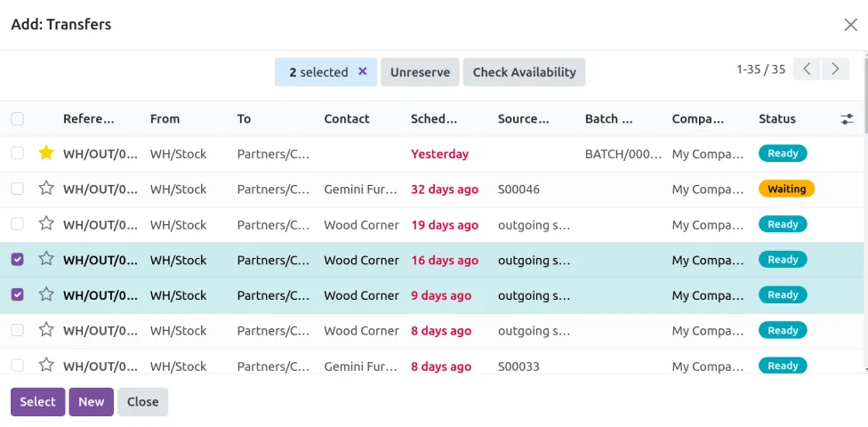Clear selection with the X in 2 selected

tap(362, 72)
